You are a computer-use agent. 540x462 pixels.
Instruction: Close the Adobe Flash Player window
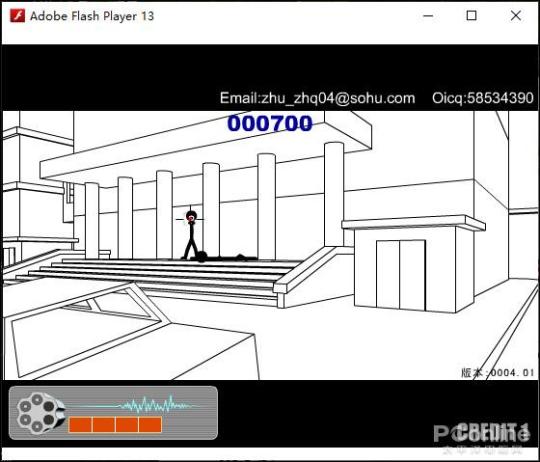[516, 16]
